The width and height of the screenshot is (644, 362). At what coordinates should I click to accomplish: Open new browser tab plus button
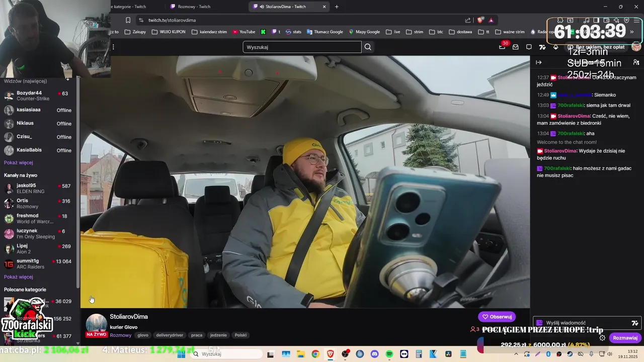pyautogui.click(x=337, y=7)
